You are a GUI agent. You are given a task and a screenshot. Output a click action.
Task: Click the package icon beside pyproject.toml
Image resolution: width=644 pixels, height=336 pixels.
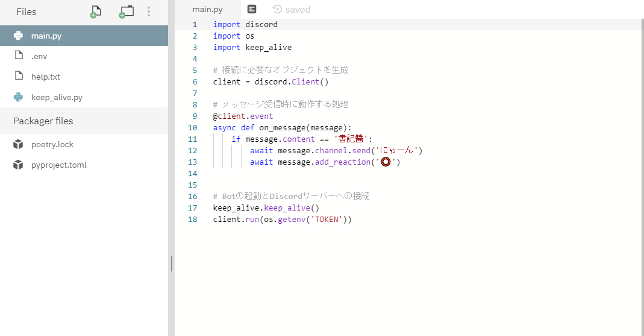(x=18, y=165)
